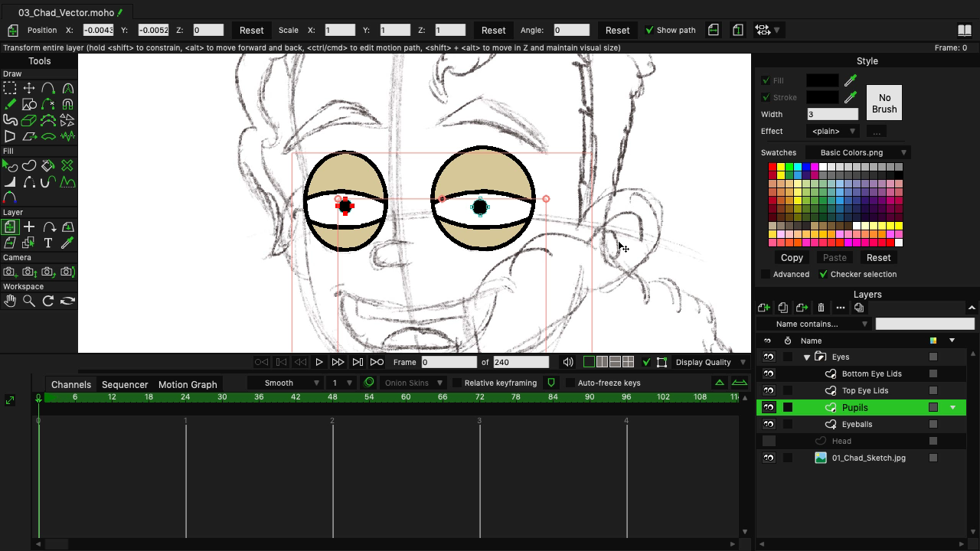Enable Relative keyframing checkbox
This screenshot has height=551, width=980.
point(458,383)
